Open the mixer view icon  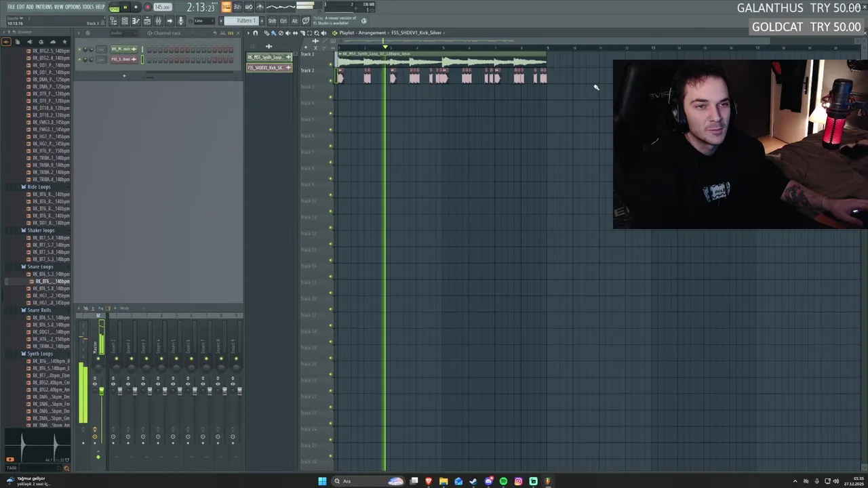coord(158,21)
